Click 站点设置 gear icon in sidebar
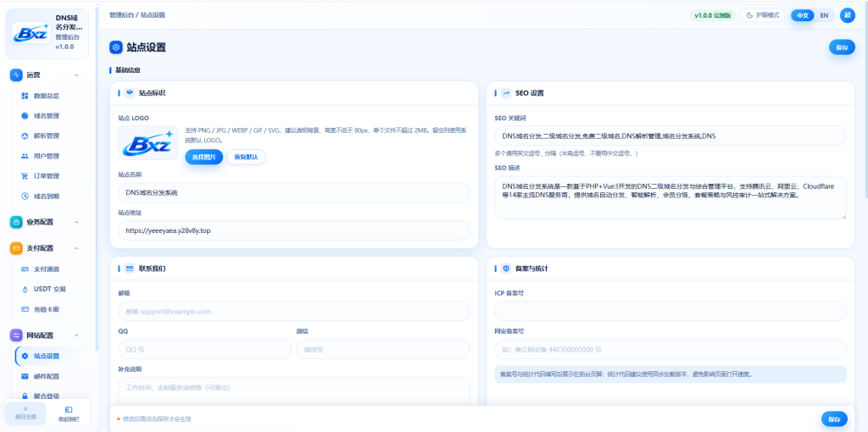This screenshot has height=432, width=868. pos(25,357)
